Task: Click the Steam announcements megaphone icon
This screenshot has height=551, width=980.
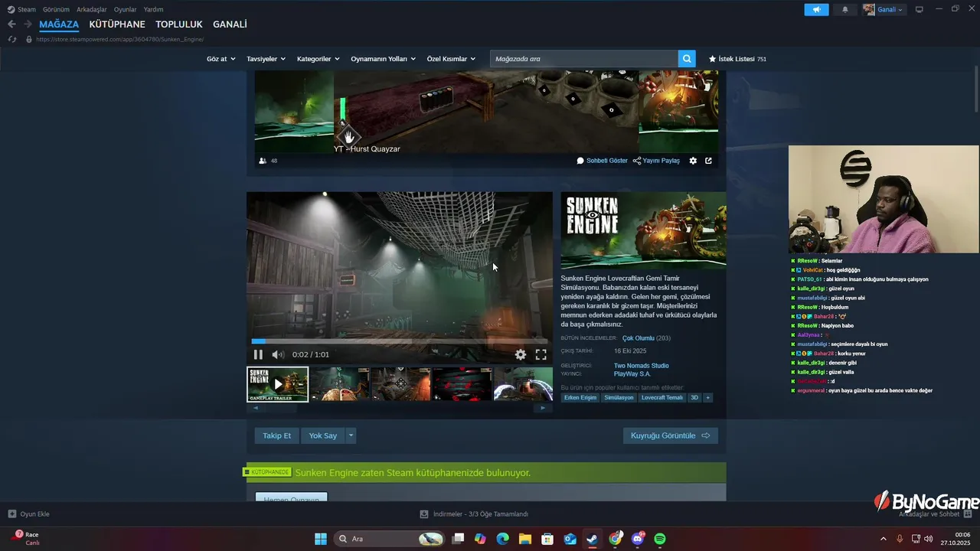Action: [x=816, y=9]
